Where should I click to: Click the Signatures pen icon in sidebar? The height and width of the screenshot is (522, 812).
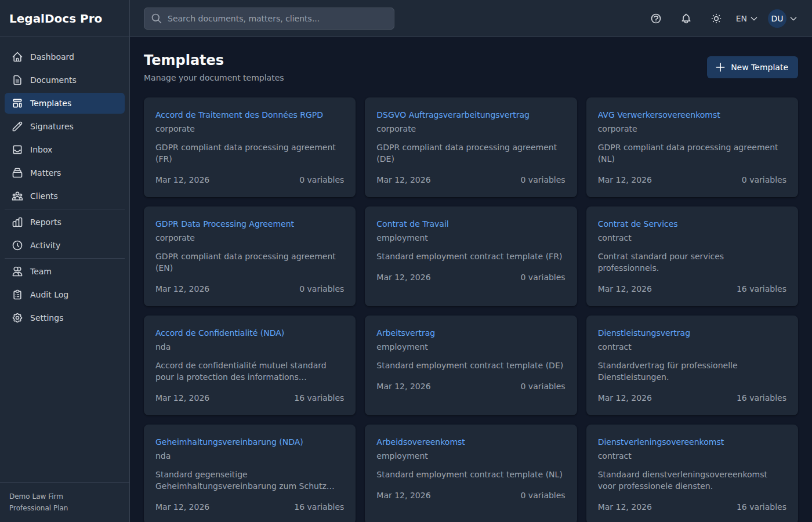coord(17,126)
